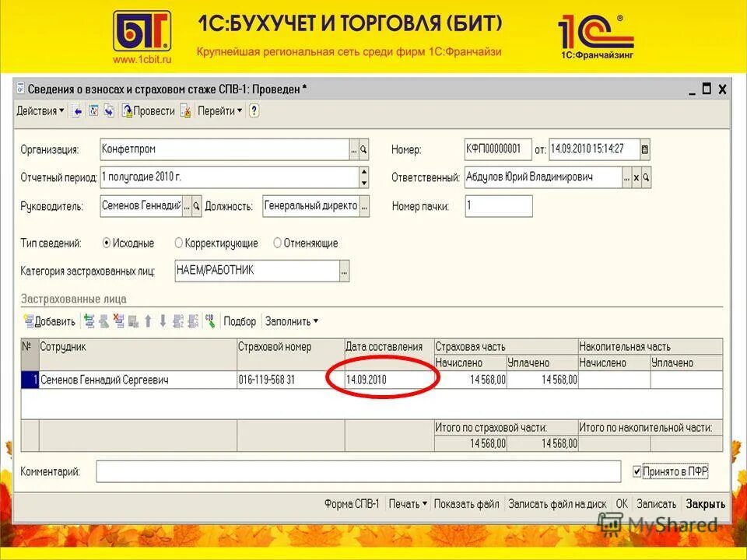Image resolution: width=747 pixels, height=560 pixels.
Task: Select the row cell Семенов Геннадий Сергеевич
Action: (x=138, y=380)
